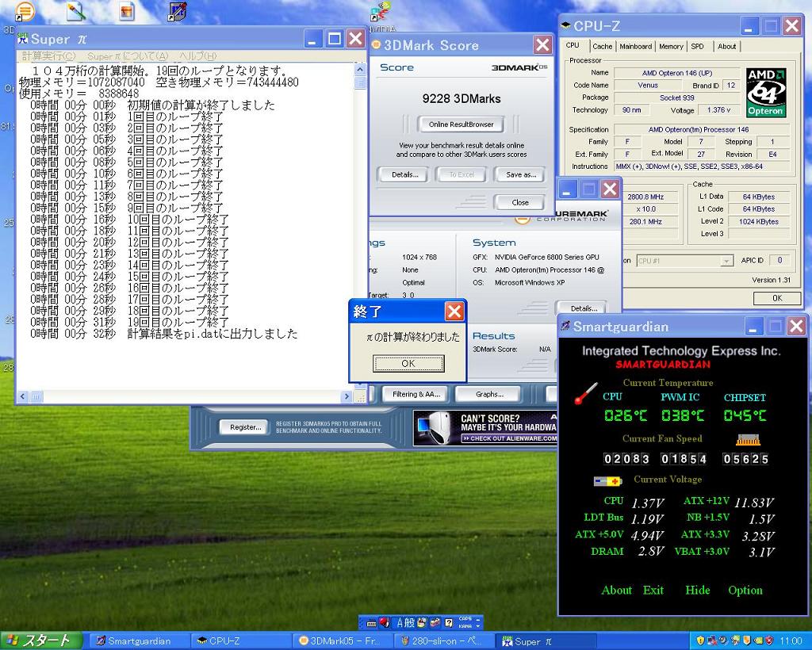This screenshot has height=650, width=812.
Task: Click the 3DMark Score title bar icon
Action: click(376, 45)
